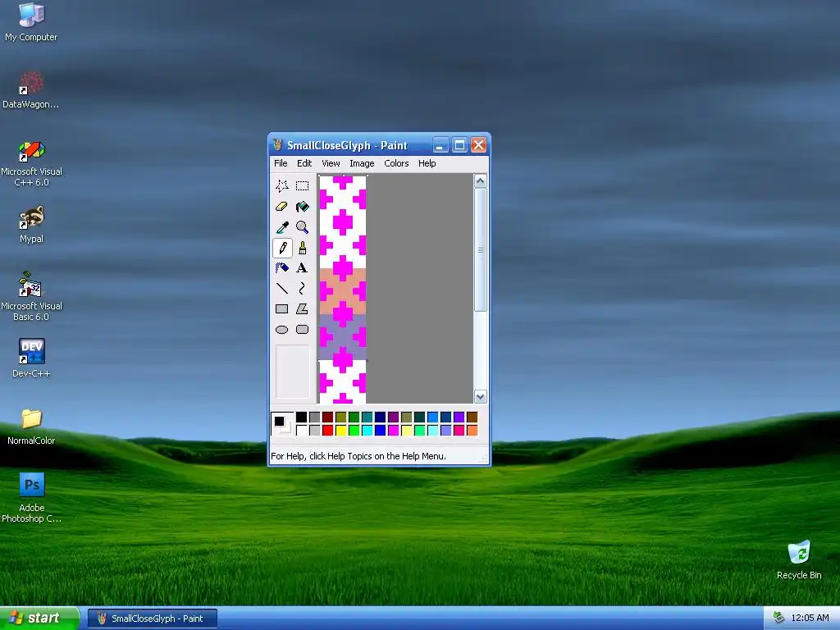This screenshot has height=630, width=840.
Task: Select the Microsoft Visual C++ 6.0 shortcut
Action: coord(31,163)
